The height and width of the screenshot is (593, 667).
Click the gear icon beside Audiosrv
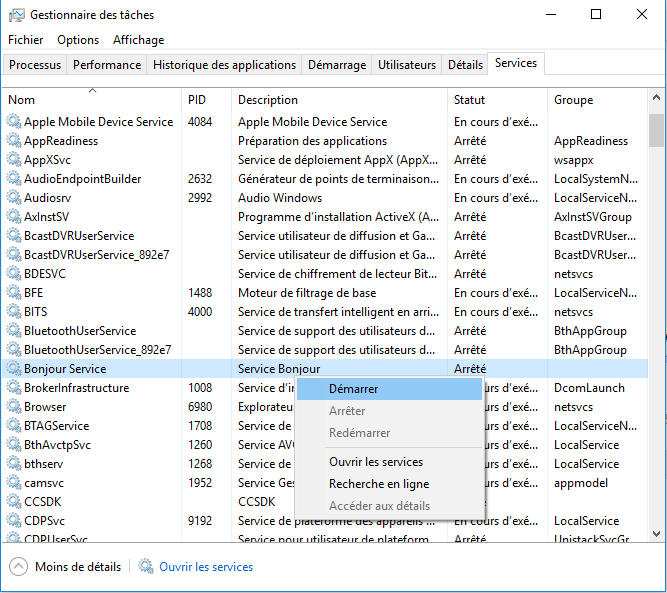(14, 198)
